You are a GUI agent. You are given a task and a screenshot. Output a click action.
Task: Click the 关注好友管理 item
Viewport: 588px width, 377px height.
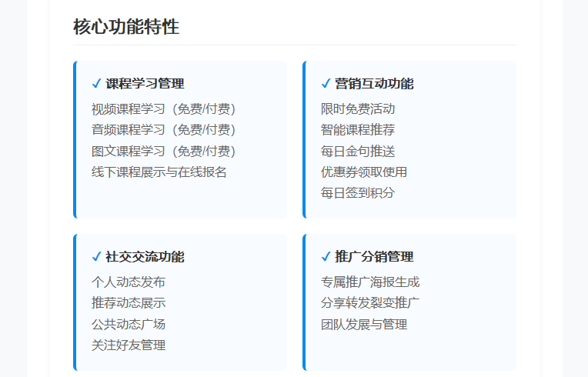coord(129,345)
